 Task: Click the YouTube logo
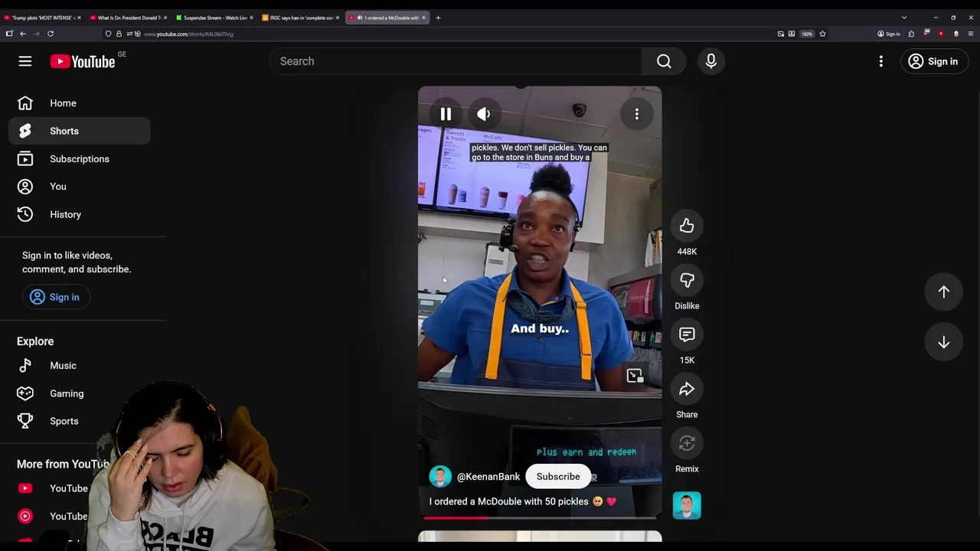click(x=83, y=61)
